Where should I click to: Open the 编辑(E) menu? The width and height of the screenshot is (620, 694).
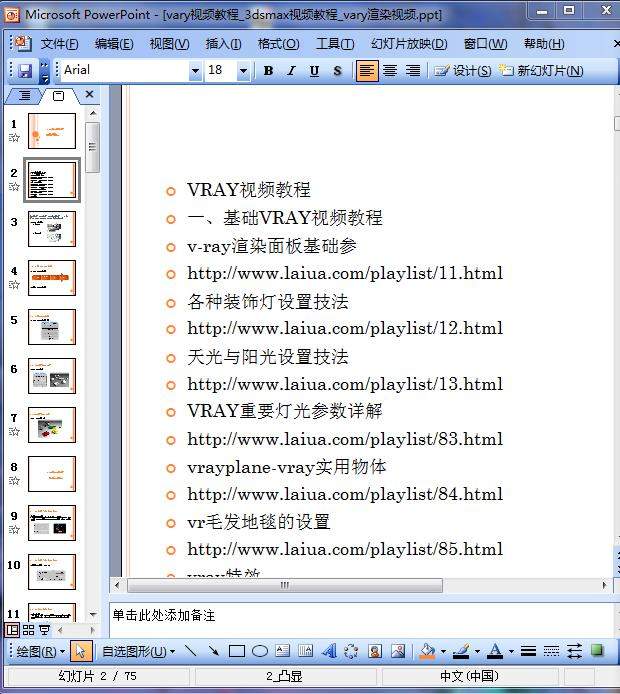click(x=114, y=44)
